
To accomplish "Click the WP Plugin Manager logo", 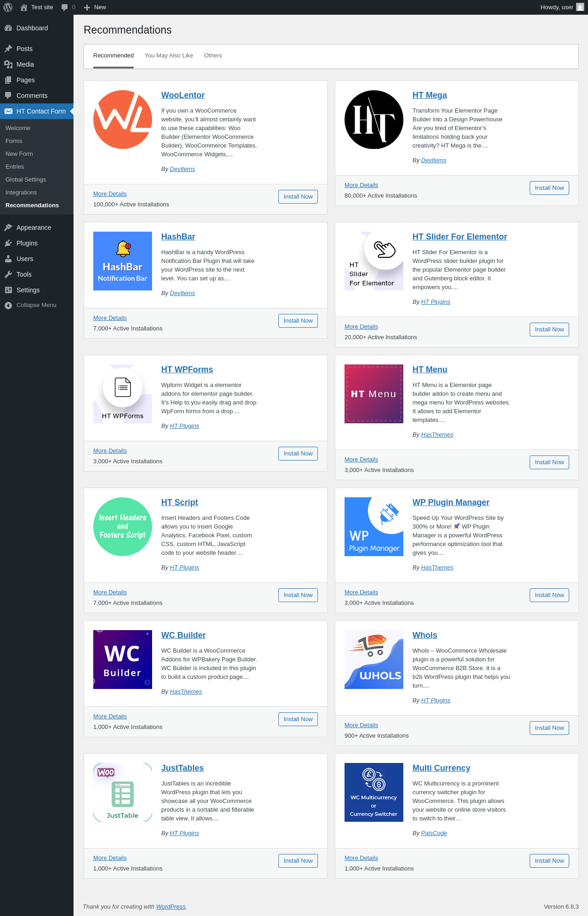I will click(374, 527).
